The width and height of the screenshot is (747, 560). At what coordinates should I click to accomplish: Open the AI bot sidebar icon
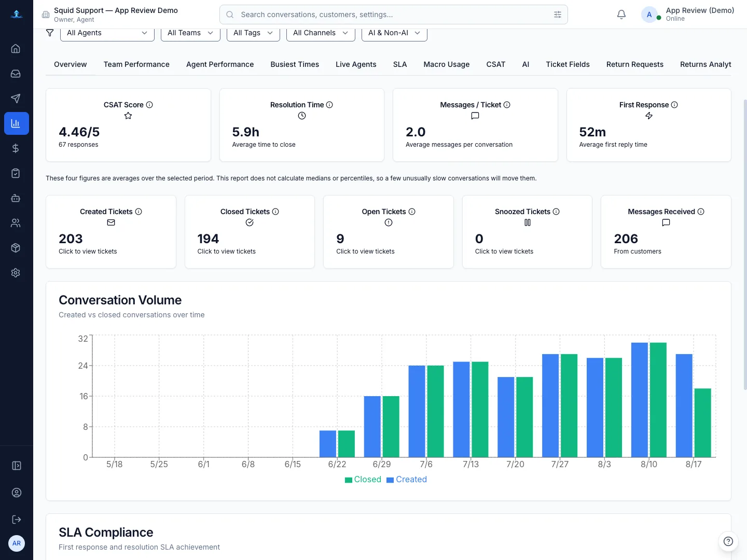[x=16, y=198]
